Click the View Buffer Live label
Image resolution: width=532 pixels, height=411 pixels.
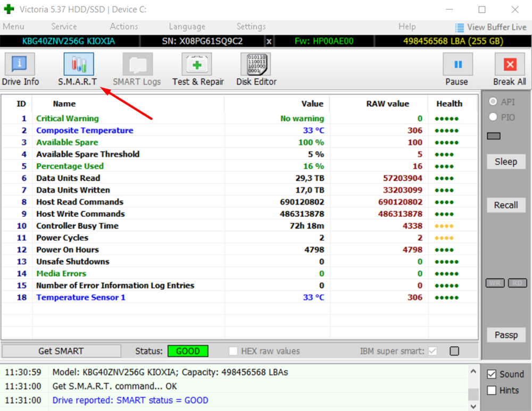[497, 27]
